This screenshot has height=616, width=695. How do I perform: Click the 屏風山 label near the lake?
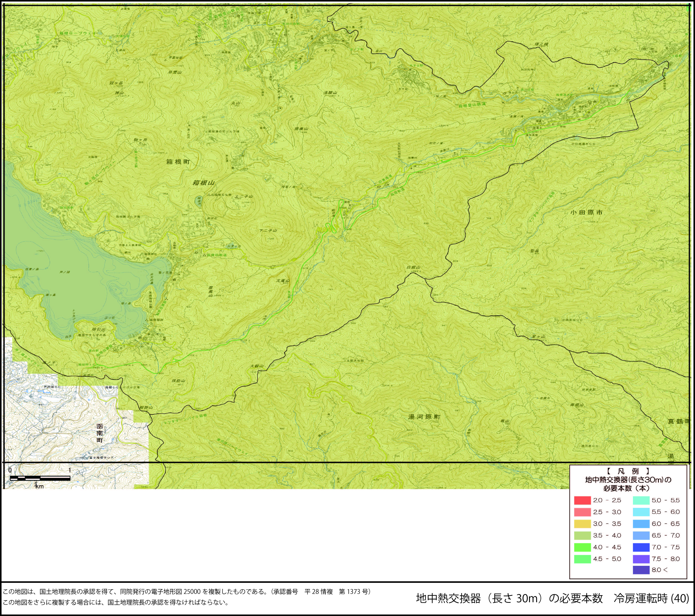pyautogui.click(x=210, y=291)
